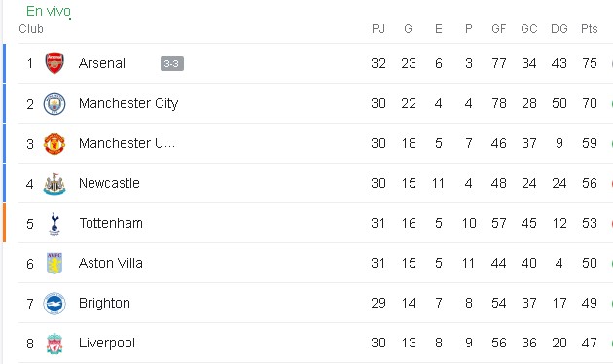
Task: Click the PJ column header
Action: click(379, 29)
